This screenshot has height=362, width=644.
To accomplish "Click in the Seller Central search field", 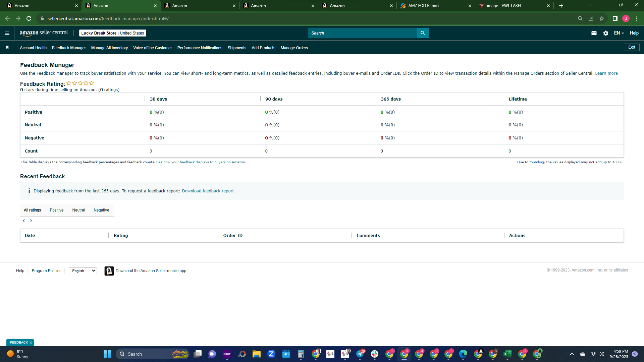I will (x=363, y=33).
